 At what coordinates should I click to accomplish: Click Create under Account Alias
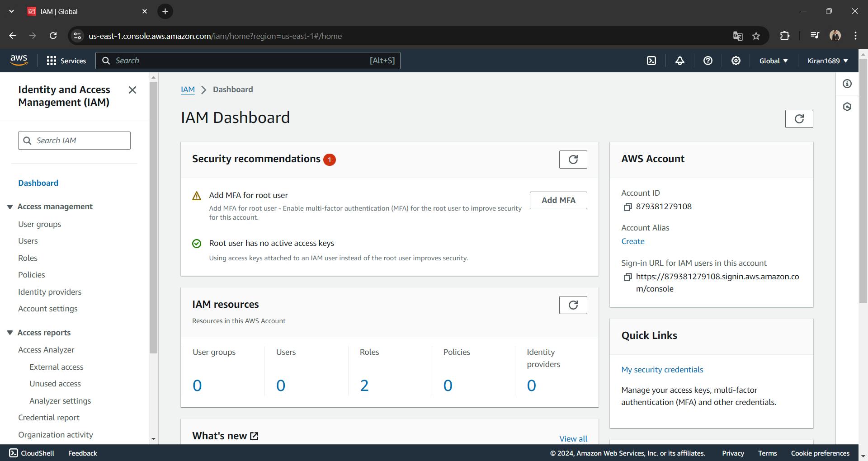click(x=633, y=241)
